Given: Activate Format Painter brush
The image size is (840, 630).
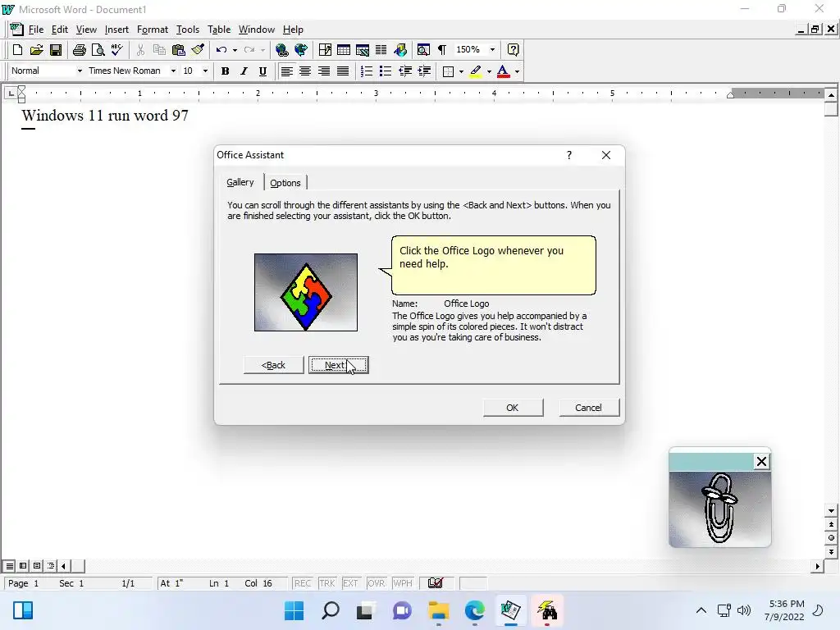Looking at the screenshot, I should 198,50.
